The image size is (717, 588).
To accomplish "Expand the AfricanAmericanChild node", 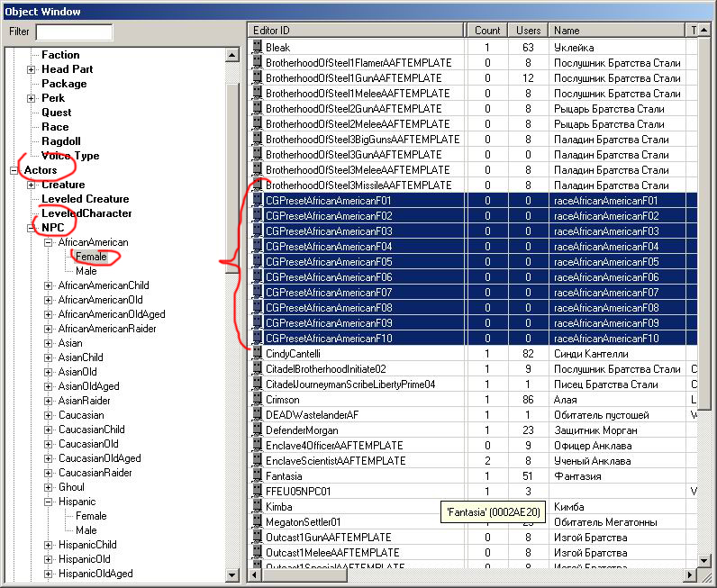I will coord(48,285).
